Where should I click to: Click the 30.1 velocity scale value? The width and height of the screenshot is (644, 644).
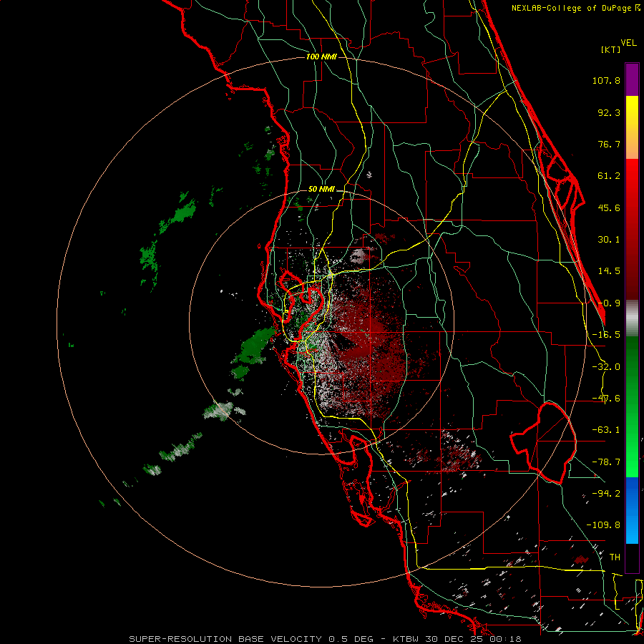pos(609,240)
